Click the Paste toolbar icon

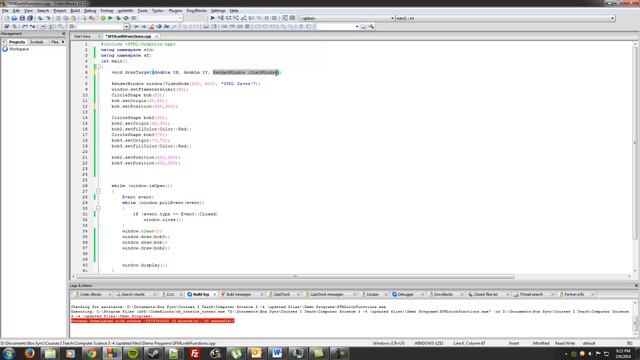(73, 18)
